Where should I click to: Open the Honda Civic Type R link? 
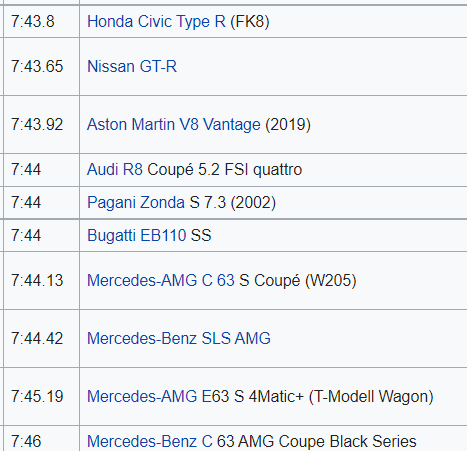click(x=156, y=22)
